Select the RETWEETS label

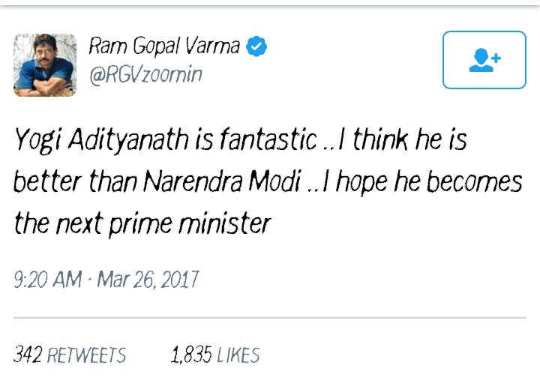[x=87, y=355]
